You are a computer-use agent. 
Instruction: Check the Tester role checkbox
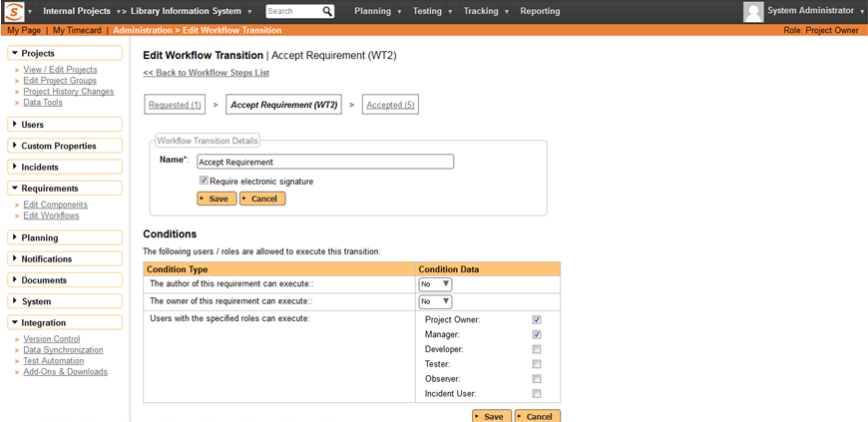pyautogui.click(x=537, y=364)
